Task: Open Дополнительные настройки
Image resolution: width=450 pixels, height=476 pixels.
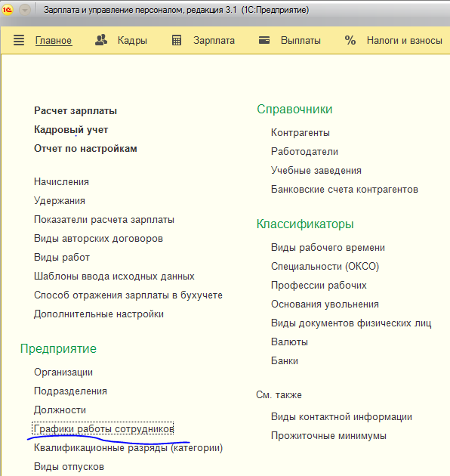Action: point(99,314)
